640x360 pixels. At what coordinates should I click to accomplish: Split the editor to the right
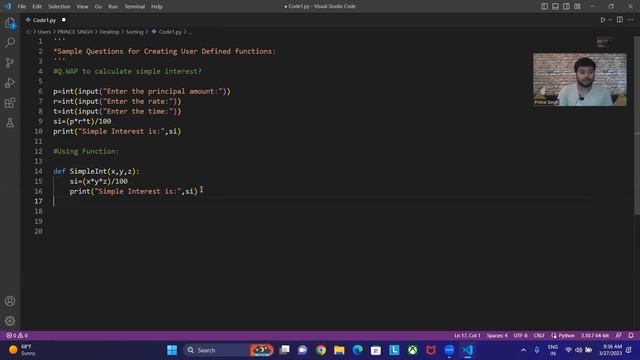pos(620,20)
